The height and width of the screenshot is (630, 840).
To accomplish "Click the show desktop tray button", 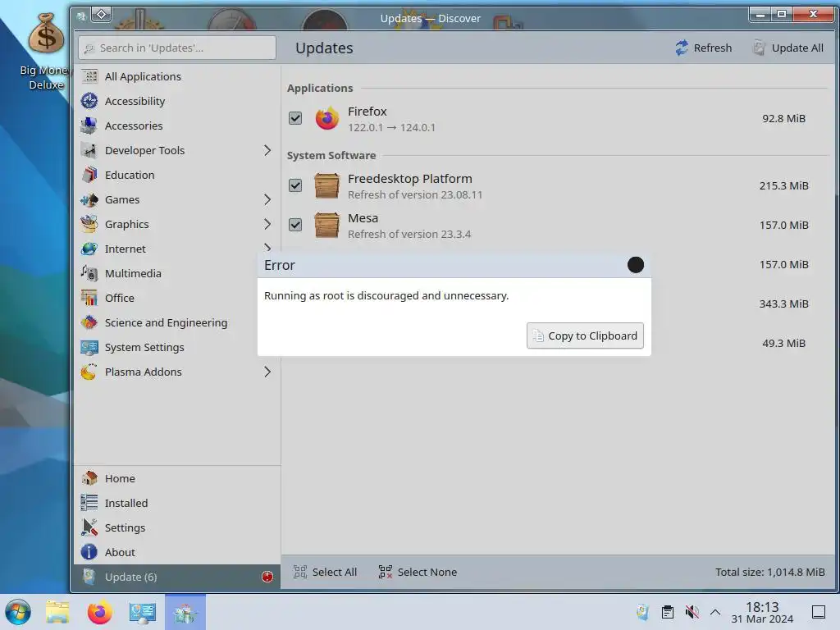I will [x=819, y=612].
